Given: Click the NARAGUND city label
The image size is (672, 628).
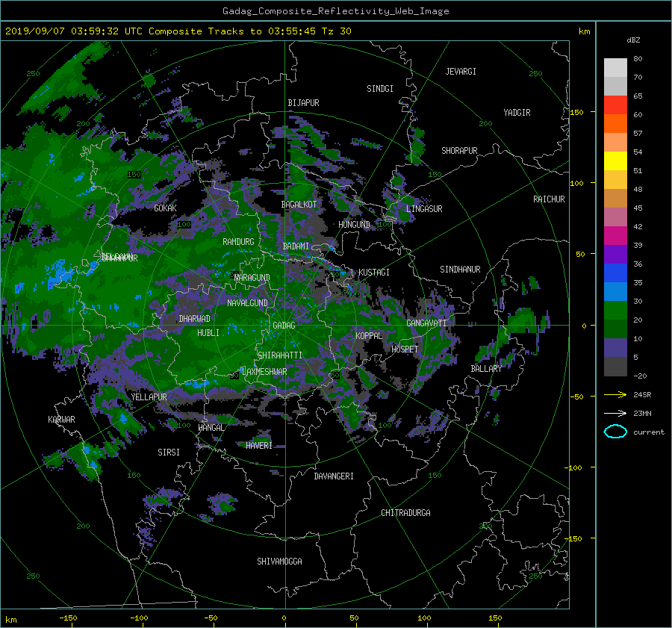Looking at the screenshot, I should point(252,277).
